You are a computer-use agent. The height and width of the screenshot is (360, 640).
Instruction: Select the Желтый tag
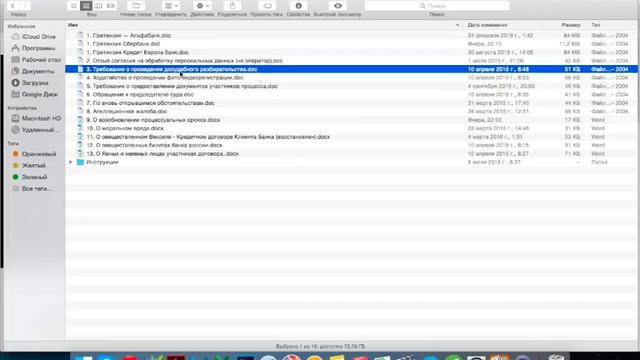tap(34, 165)
